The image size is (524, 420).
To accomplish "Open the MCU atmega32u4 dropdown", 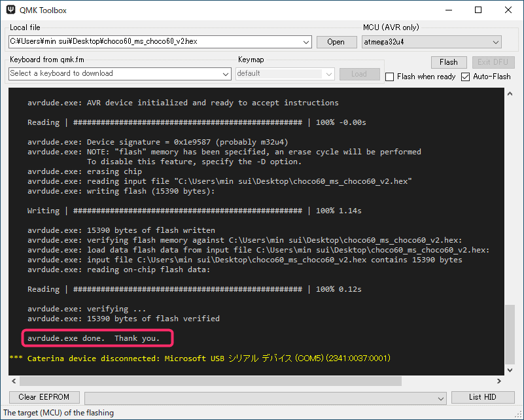I will [x=496, y=42].
